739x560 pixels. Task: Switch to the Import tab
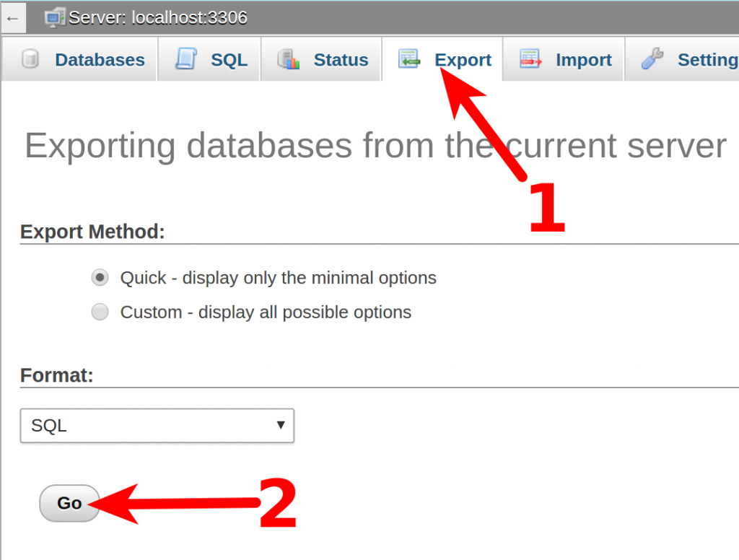click(x=583, y=60)
